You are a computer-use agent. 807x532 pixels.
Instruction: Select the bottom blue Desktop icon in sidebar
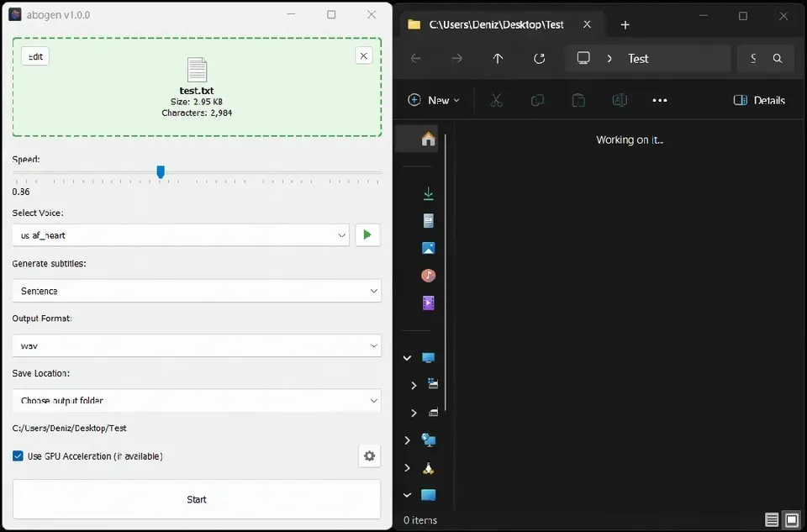(x=428, y=495)
